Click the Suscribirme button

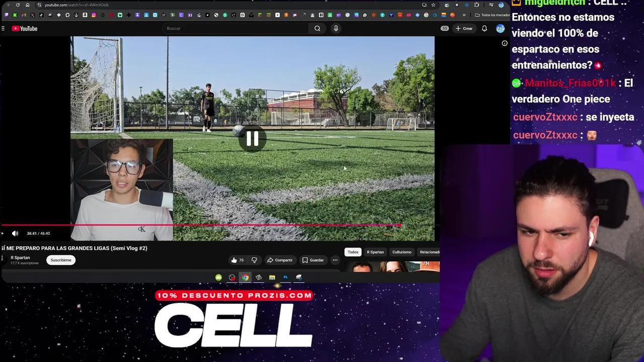(x=61, y=260)
